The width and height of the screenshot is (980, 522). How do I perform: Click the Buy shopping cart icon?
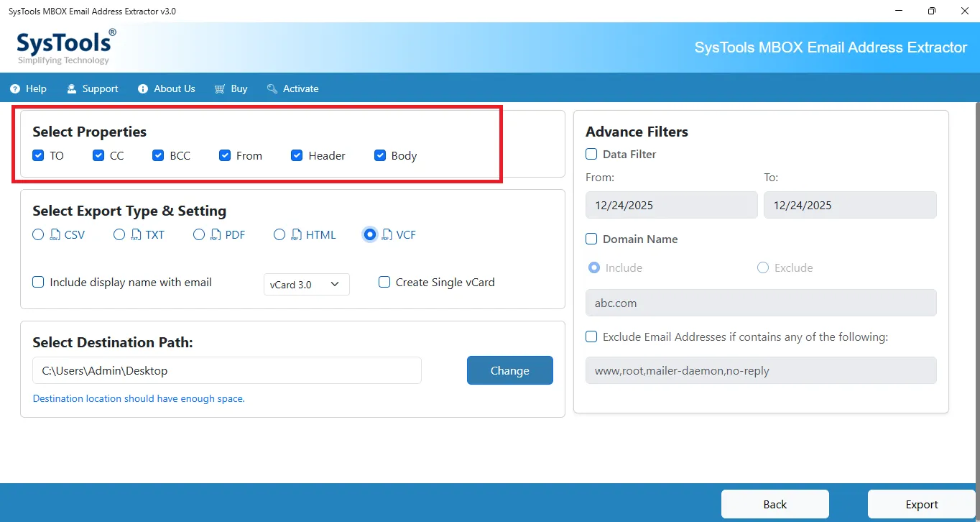pyautogui.click(x=220, y=88)
